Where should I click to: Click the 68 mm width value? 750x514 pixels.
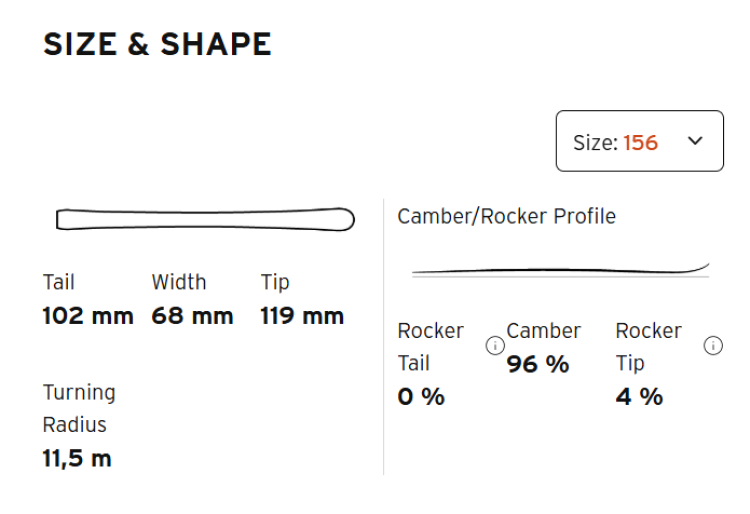click(193, 316)
